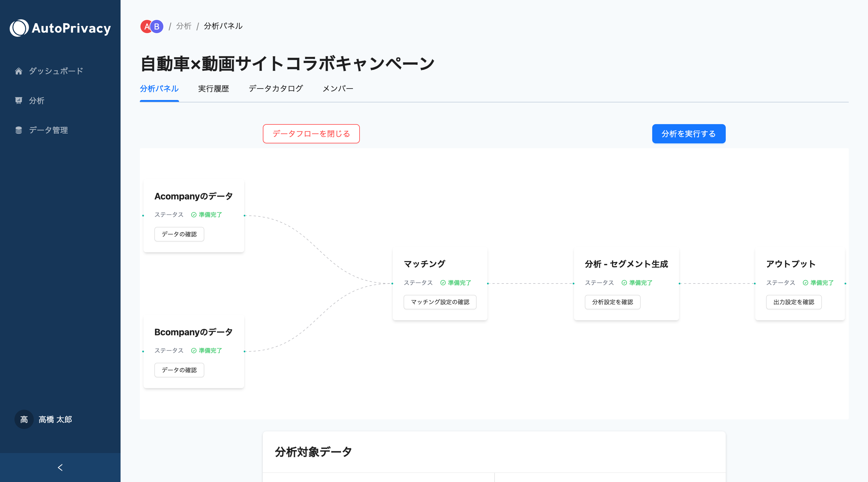Switch to the メンバー tab
The height and width of the screenshot is (482, 868).
click(x=338, y=89)
